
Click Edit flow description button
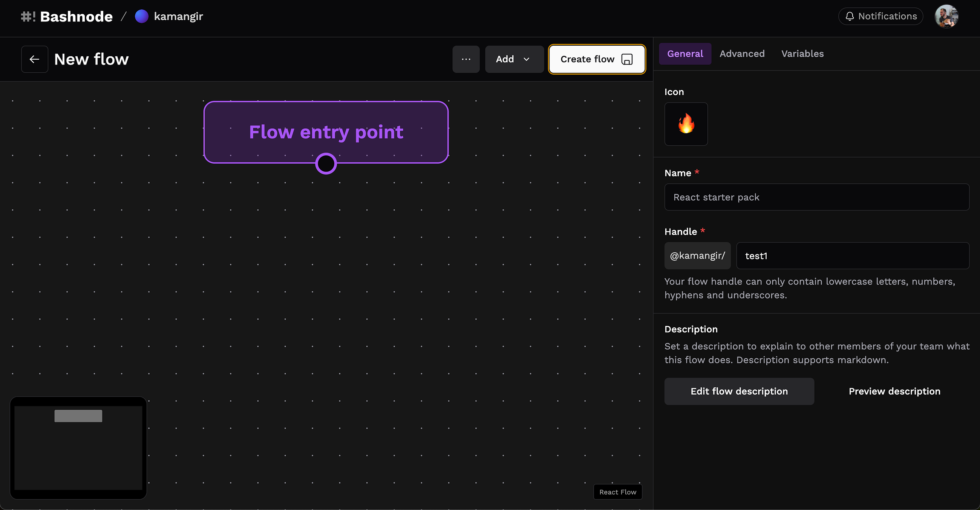point(739,391)
